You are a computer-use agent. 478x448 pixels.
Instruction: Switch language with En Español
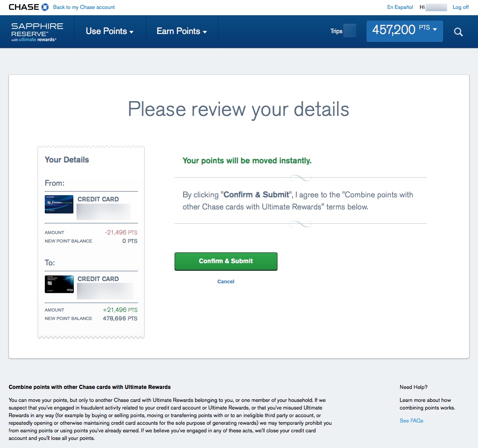400,7
